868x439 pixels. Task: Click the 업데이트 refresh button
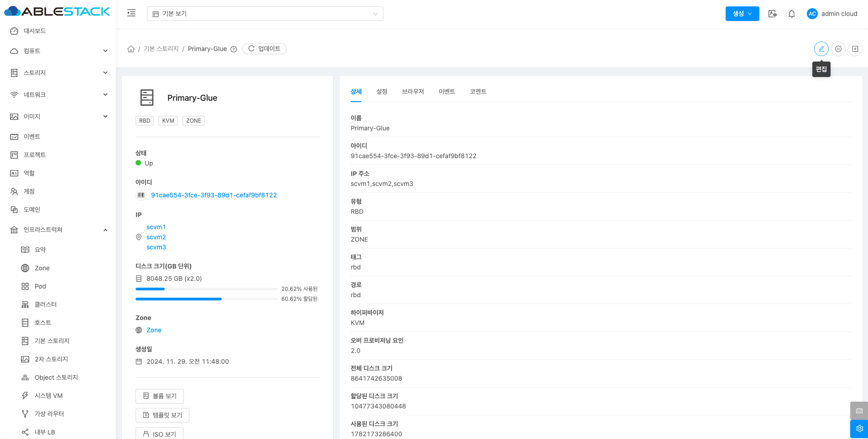[264, 49]
